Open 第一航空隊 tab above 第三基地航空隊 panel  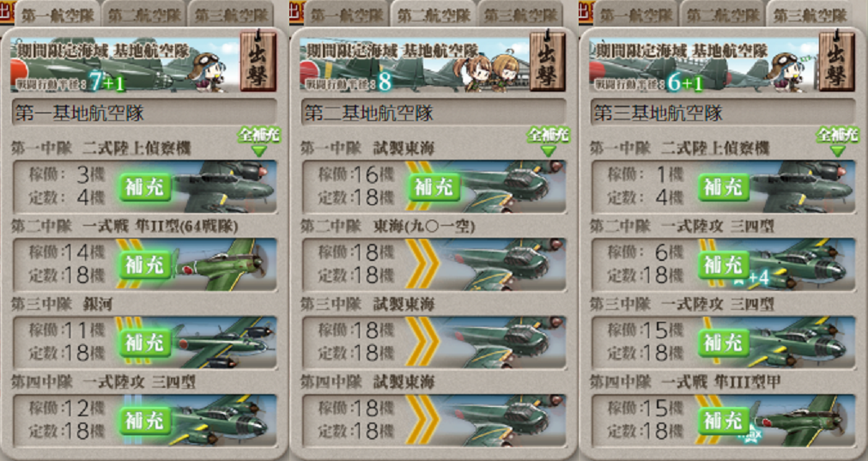[x=636, y=14]
